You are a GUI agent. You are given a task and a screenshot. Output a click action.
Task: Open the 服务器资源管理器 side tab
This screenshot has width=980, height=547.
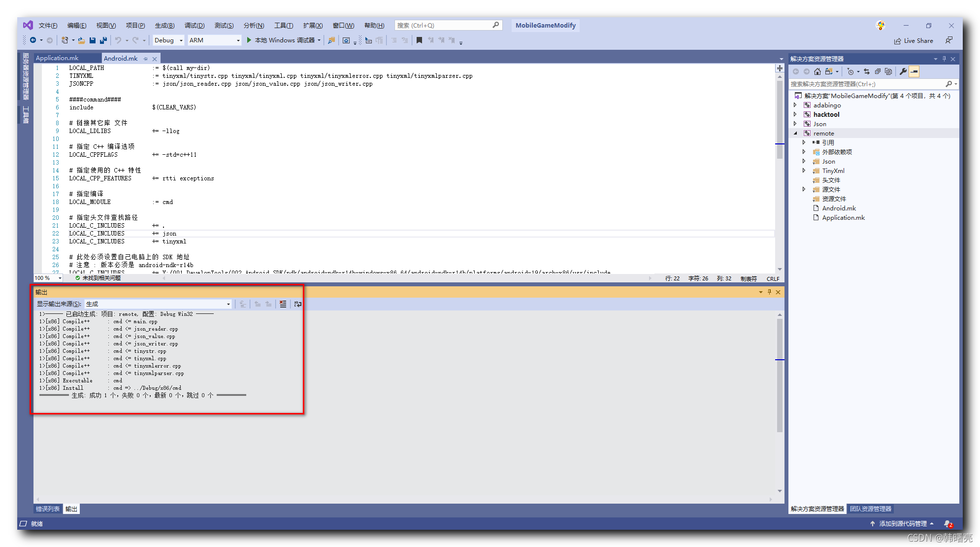pyautogui.click(x=26, y=76)
